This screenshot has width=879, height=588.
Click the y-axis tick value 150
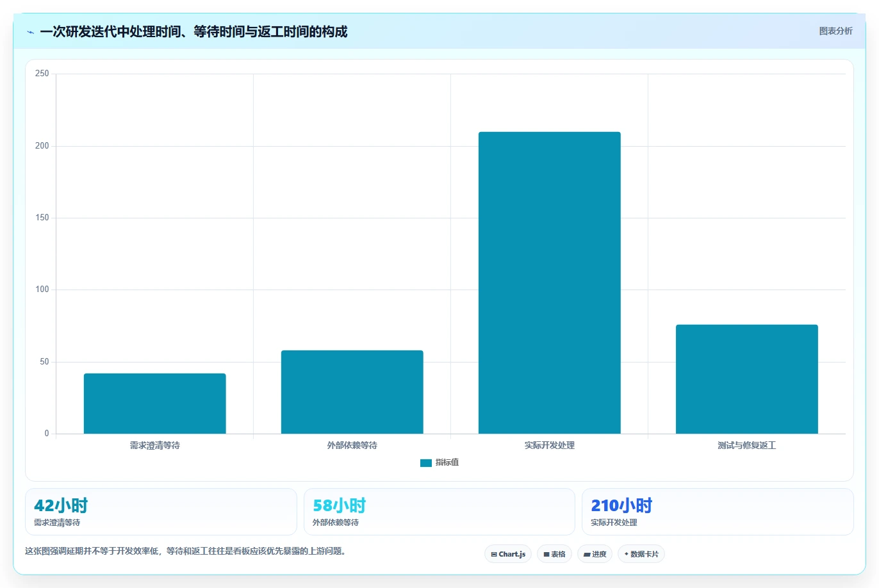(x=42, y=218)
